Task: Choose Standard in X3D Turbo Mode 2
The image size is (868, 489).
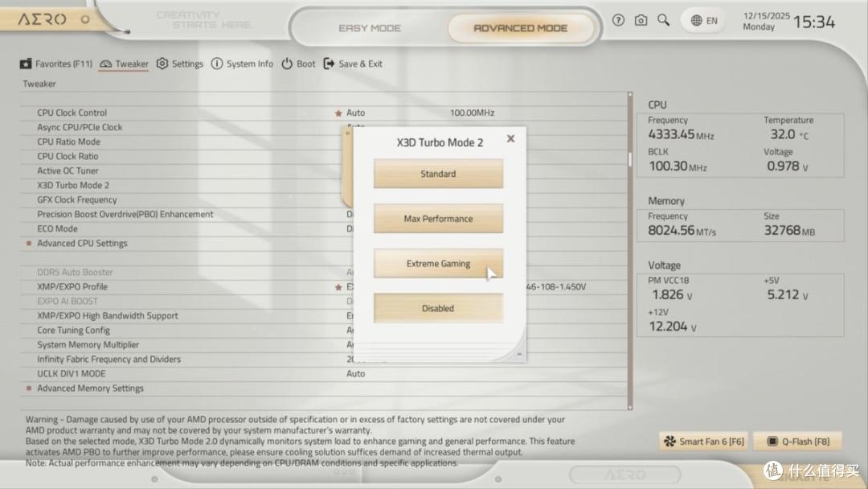Action: coord(439,174)
